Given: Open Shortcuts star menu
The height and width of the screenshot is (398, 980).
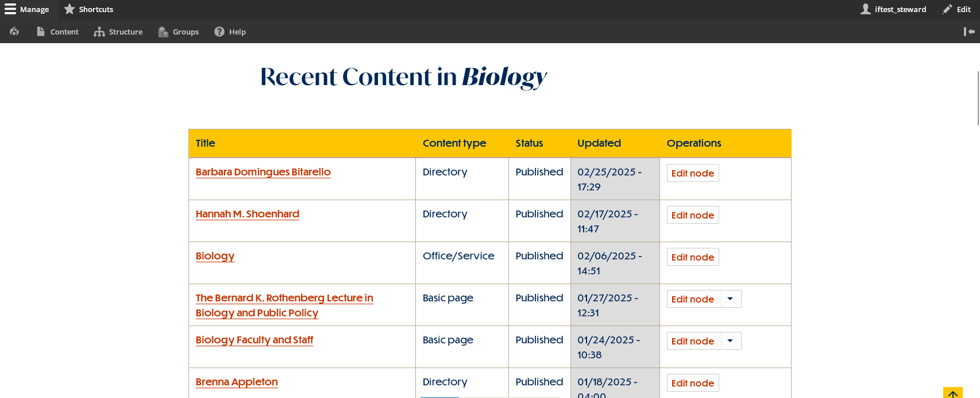Looking at the screenshot, I should click(x=88, y=9).
